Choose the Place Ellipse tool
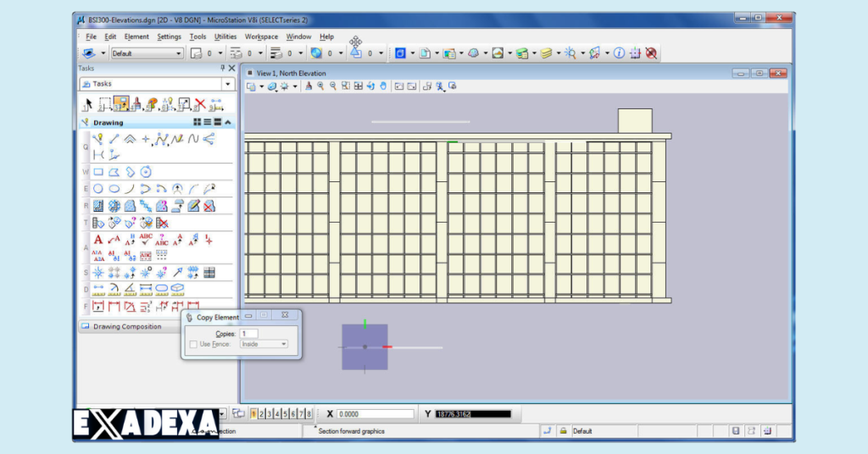This screenshot has width=868, height=454. point(114,189)
